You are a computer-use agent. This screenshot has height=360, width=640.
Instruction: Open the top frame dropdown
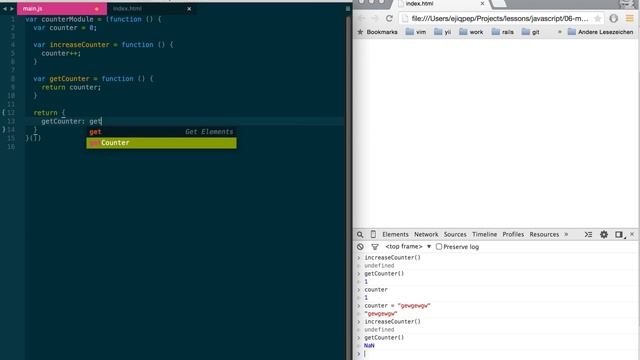(x=408, y=247)
